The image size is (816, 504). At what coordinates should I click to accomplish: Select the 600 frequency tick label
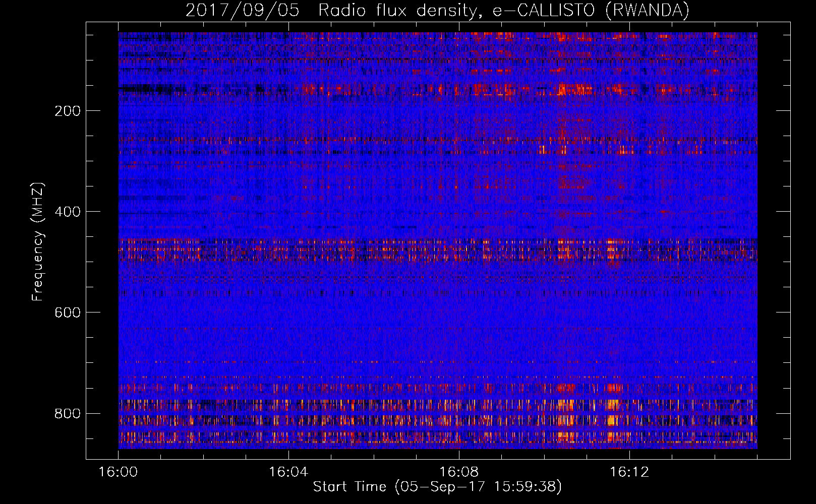point(68,312)
